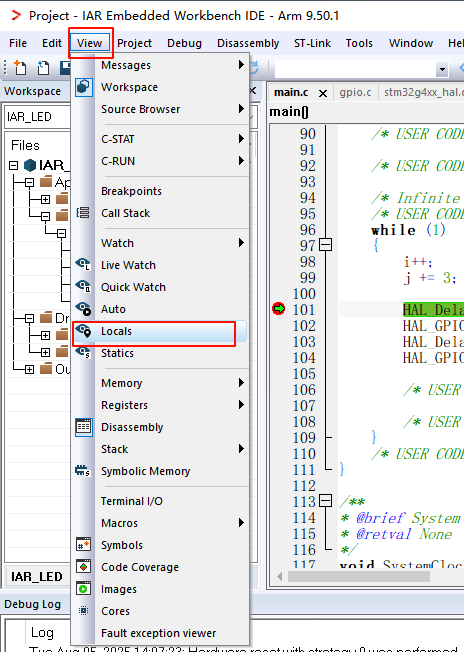Open the ST-Link menu
Viewport: 464px width, 652px height.
pyautogui.click(x=312, y=43)
